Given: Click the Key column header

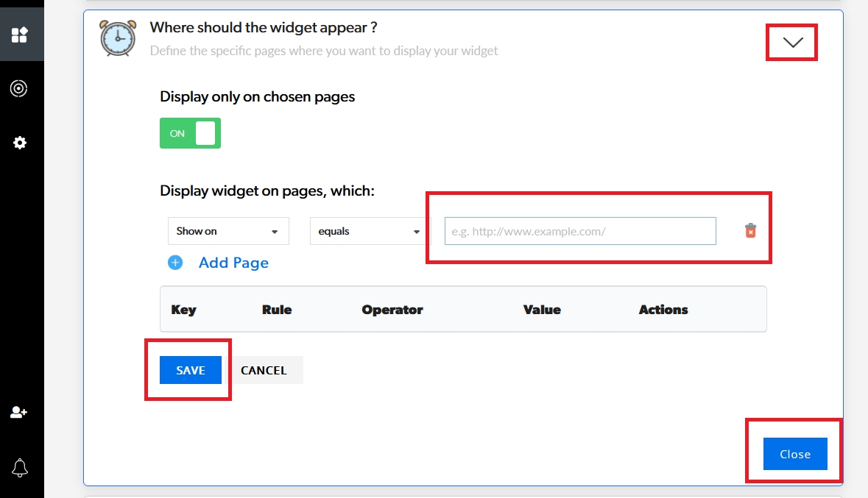Looking at the screenshot, I should [x=183, y=310].
